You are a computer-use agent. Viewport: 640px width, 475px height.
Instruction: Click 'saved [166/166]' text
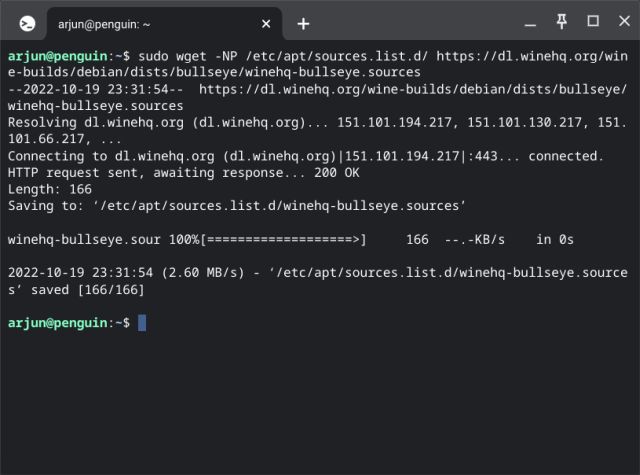(88, 290)
